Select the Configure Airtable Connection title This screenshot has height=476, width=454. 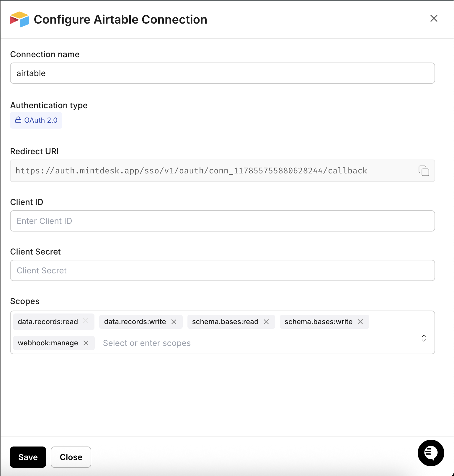pos(120,19)
